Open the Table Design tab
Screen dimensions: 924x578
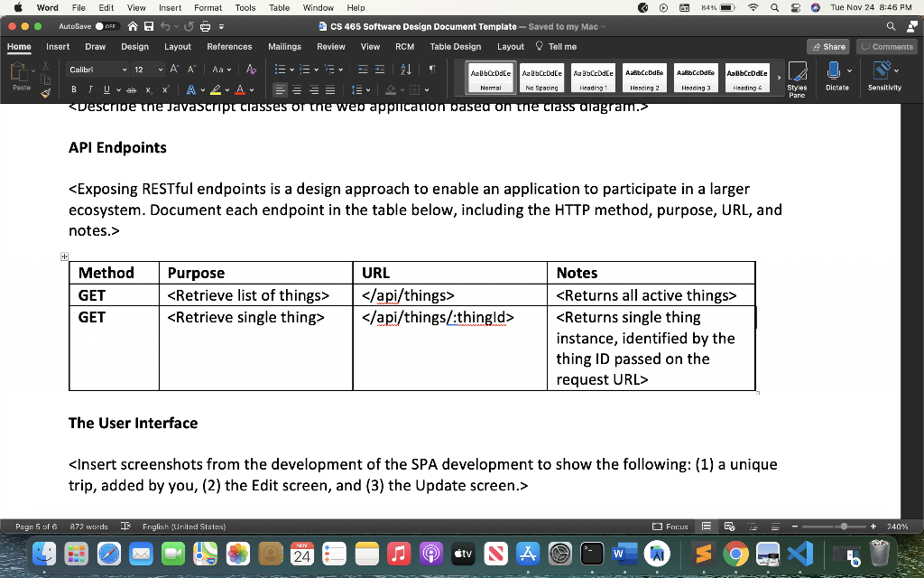(455, 46)
